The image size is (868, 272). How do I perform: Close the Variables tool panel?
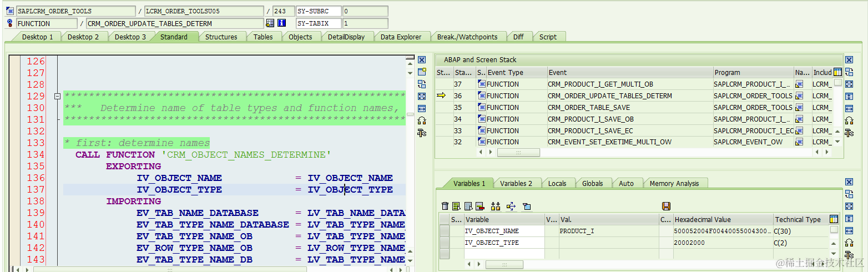click(849, 182)
